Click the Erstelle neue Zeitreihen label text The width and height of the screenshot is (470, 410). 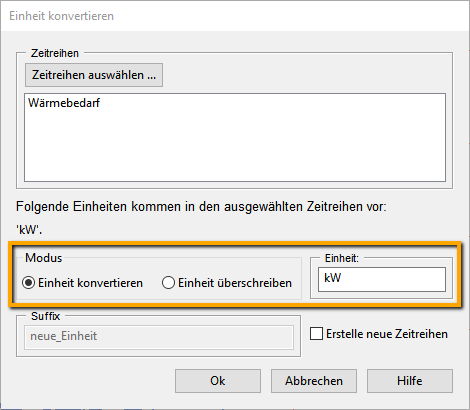[387, 334]
